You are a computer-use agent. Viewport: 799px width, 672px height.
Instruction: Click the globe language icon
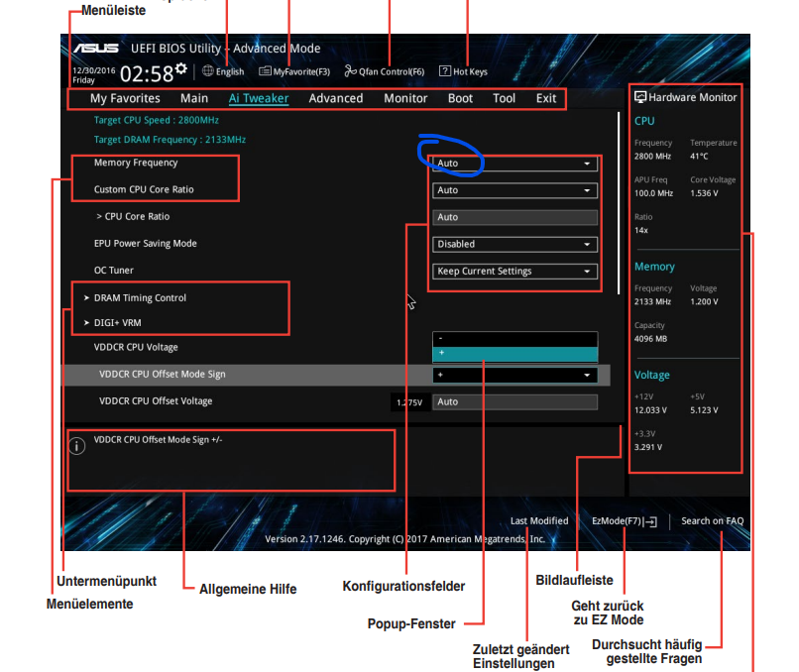(x=208, y=71)
